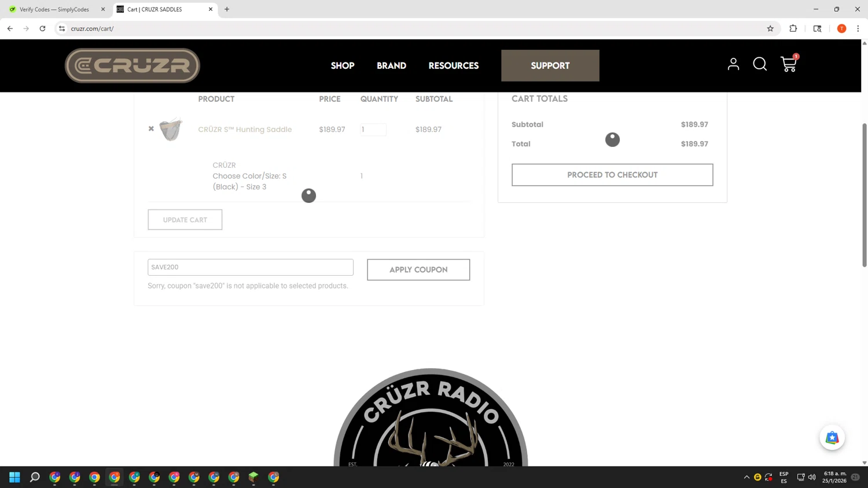Show hidden system tray icons
The image size is (868, 488).
point(746,477)
